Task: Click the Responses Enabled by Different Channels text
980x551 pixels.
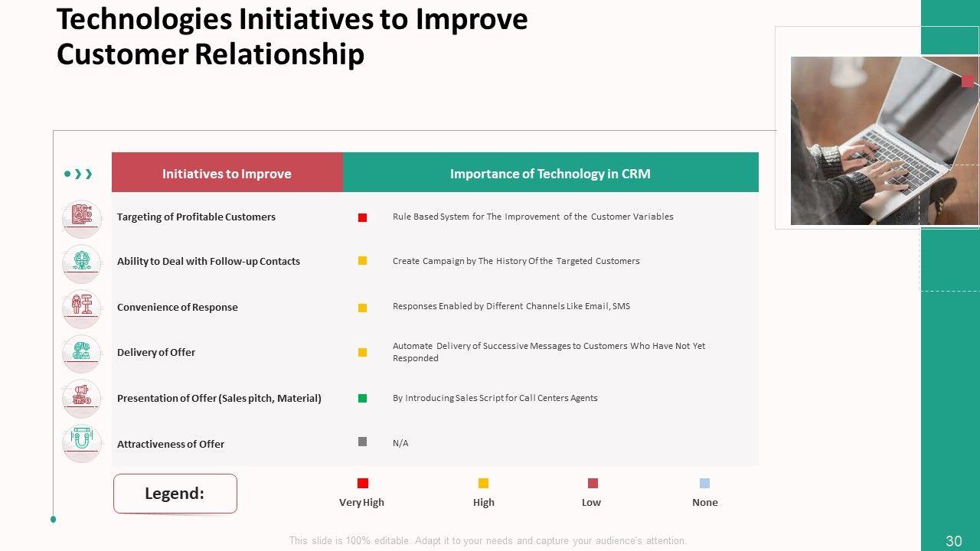Action: coord(511,306)
